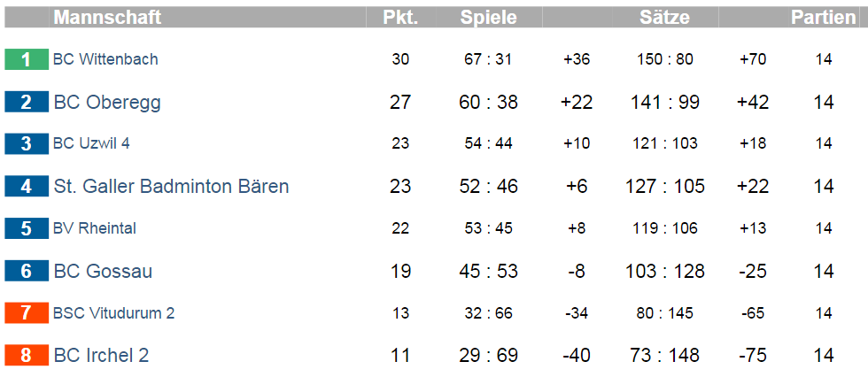Click orange rank 7 badge
The image size is (868, 377).
(27, 313)
